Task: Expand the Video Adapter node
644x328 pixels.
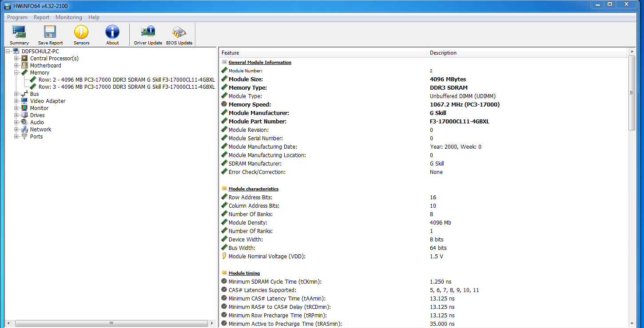Action: coord(16,101)
